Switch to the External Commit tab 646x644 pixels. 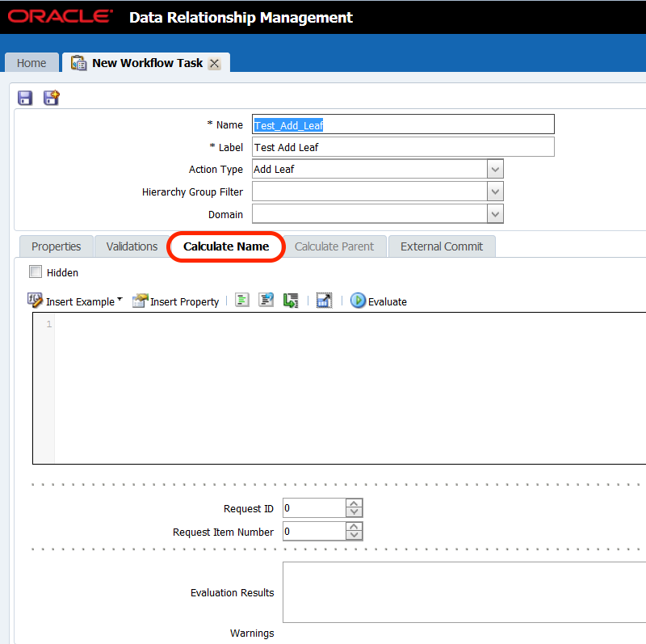(x=441, y=246)
